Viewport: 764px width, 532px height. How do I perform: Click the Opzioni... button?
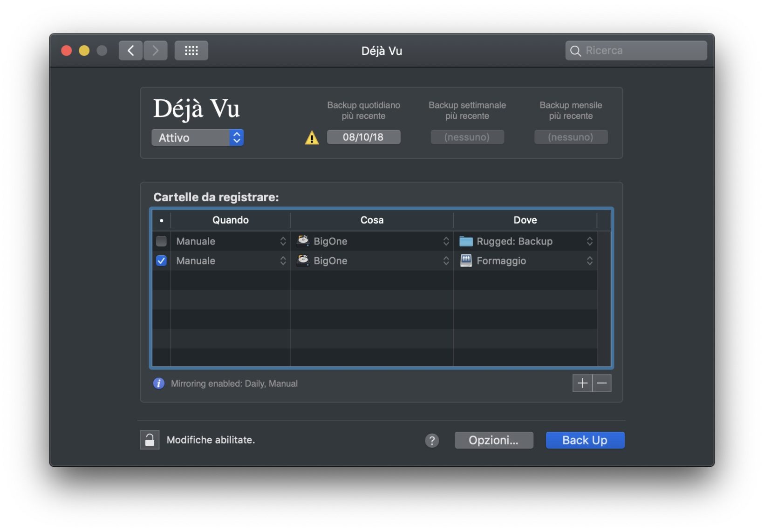tap(494, 440)
